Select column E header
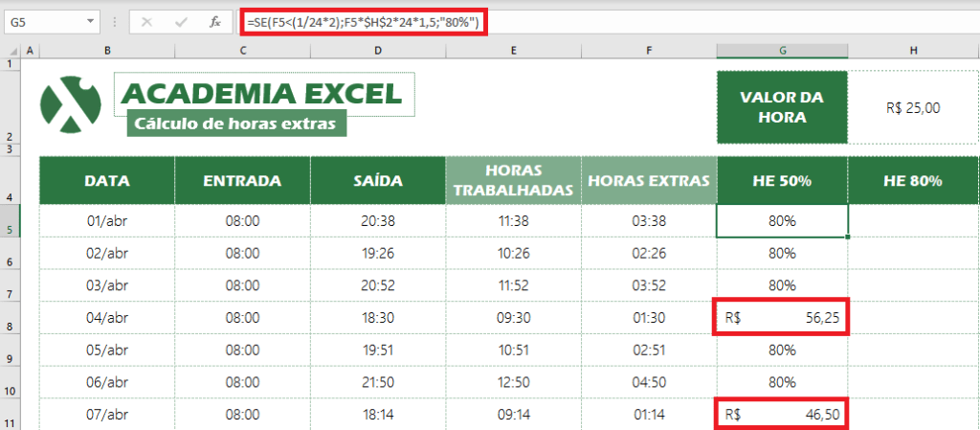This screenshot has width=980, height=430. [513, 52]
